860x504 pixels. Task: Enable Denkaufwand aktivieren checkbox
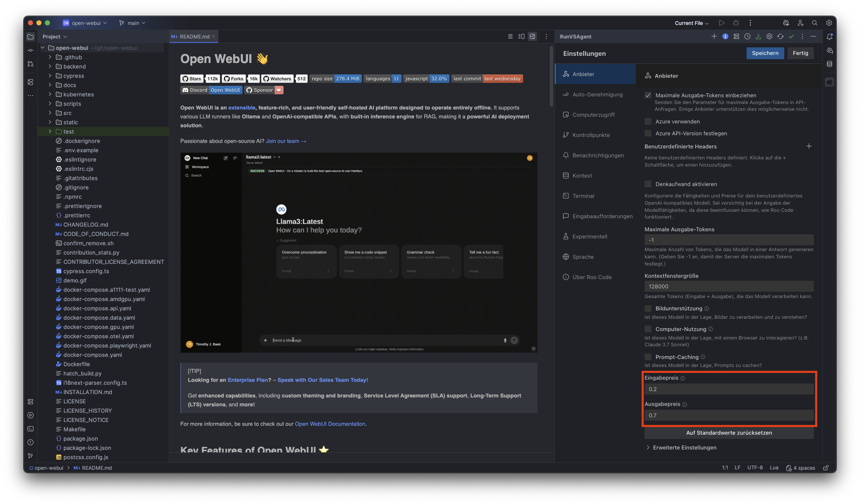[648, 184]
